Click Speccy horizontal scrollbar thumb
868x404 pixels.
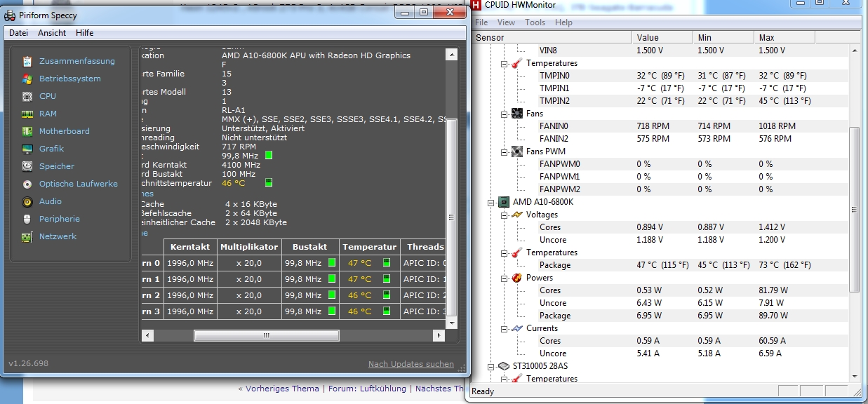tap(266, 336)
